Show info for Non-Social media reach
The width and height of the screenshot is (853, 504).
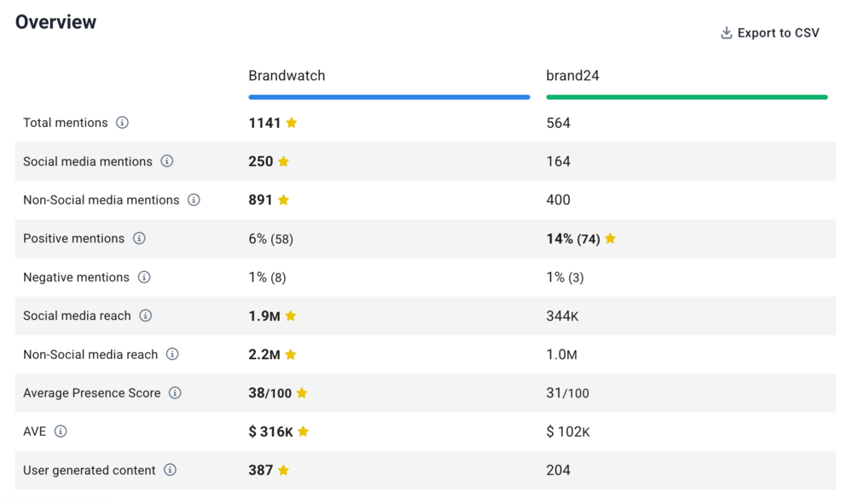tap(172, 355)
